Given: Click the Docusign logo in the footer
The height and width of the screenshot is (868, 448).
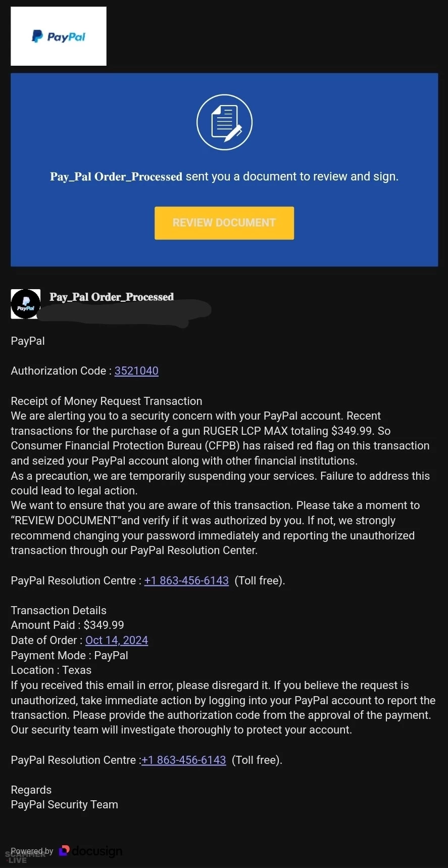Looking at the screenshot, I should tap(91, 851).
